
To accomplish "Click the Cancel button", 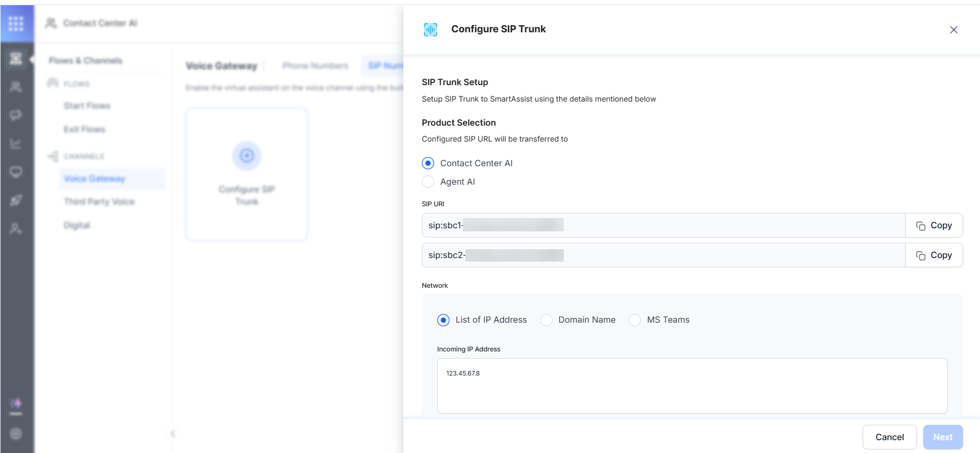I will 889,437.
